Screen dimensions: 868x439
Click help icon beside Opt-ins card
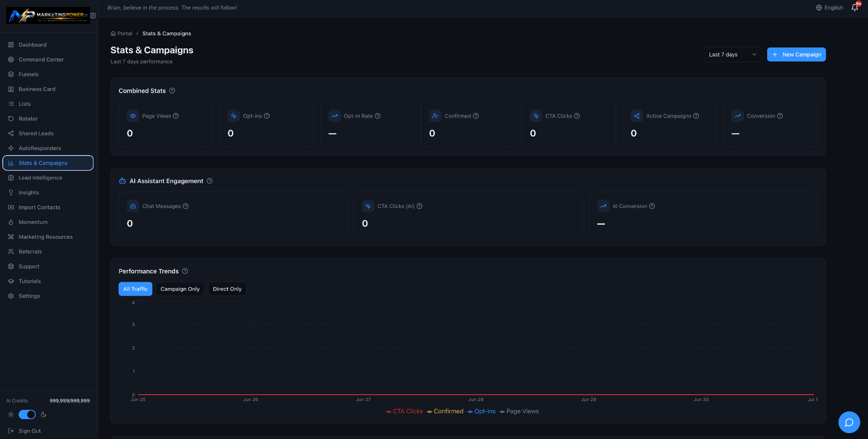point(267,116)
